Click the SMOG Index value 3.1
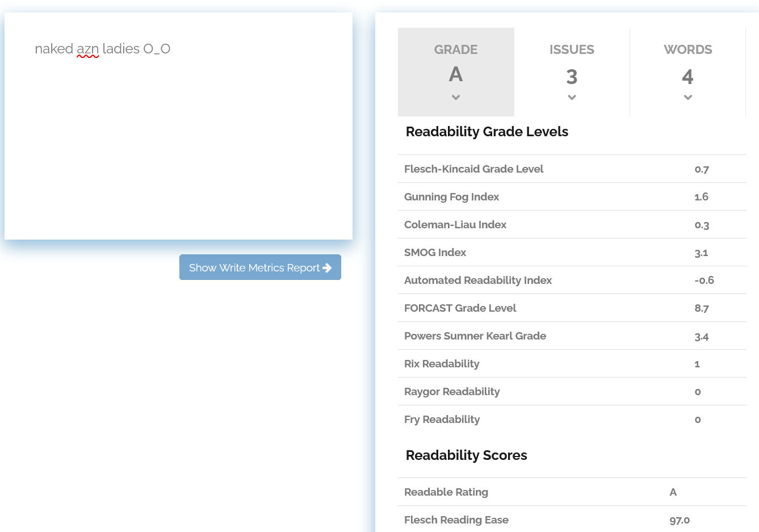Viewport: 759px width, 532px height. 701,253
